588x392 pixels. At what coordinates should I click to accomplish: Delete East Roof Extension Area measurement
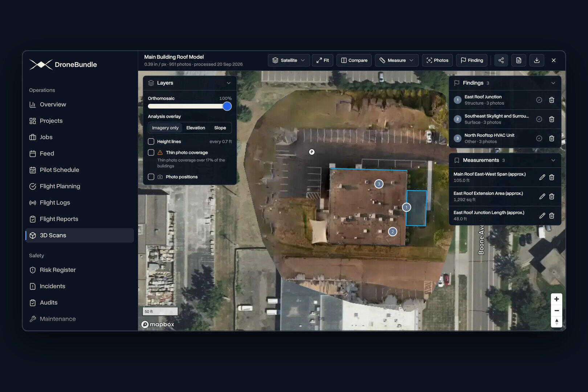551,196
